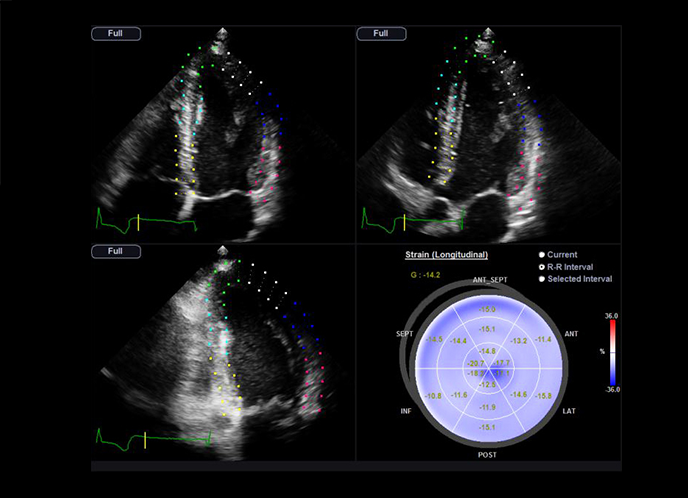Click the green ECG trace in the top-left view
Image resolution: width=688 pixels, height=498 pixels.
pyautogui.click(x=147, y=221)
